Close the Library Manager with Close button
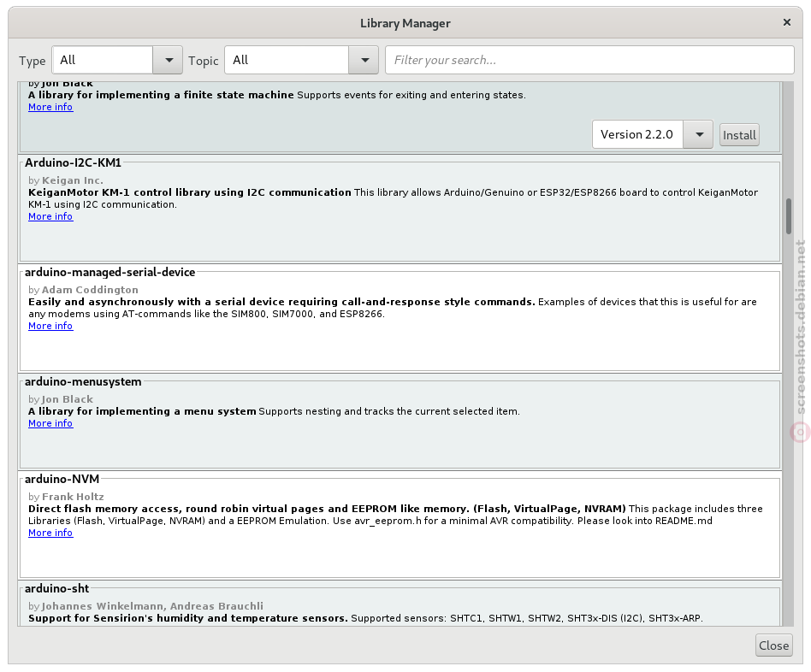This screenshot has height=672, width=811. 773,645
